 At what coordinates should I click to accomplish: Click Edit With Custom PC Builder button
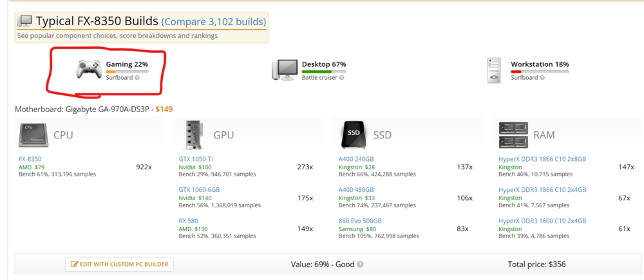point(120,265)
